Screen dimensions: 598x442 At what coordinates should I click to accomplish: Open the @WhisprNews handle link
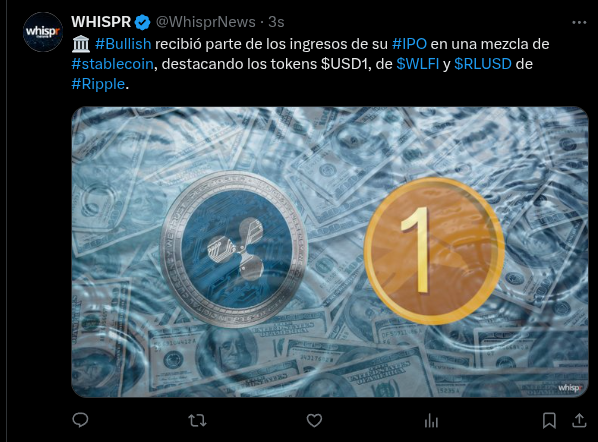(x=206, y=22)
